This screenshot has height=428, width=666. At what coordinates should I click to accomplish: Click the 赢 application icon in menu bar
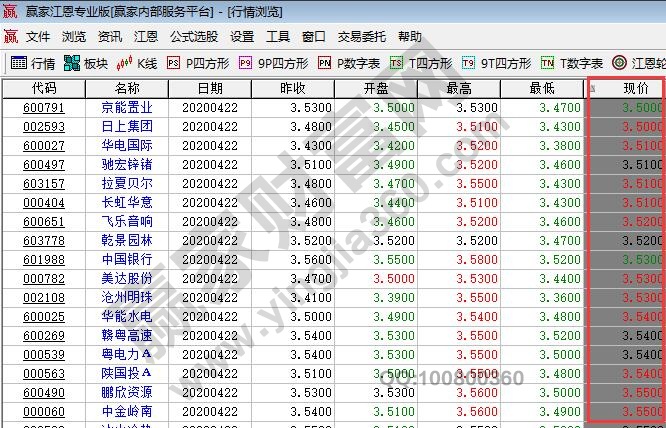(11, 37)
